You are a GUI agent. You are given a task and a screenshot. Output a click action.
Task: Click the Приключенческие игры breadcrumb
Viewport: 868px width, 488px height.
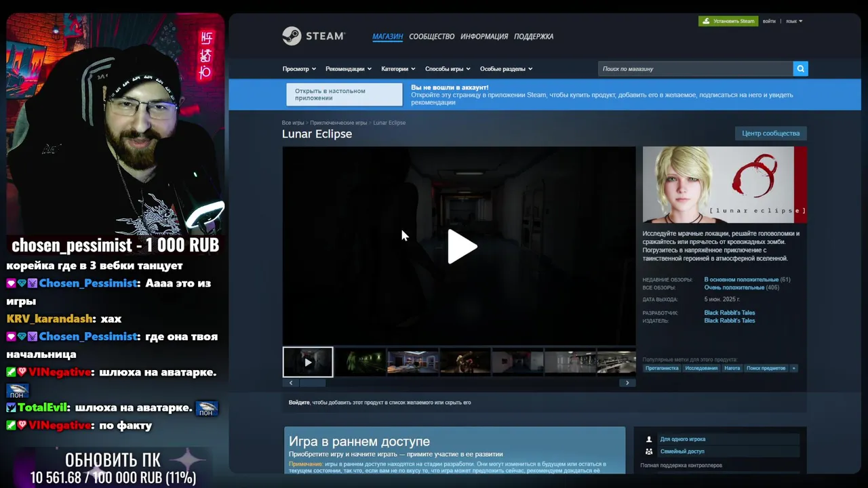point(338,123)
